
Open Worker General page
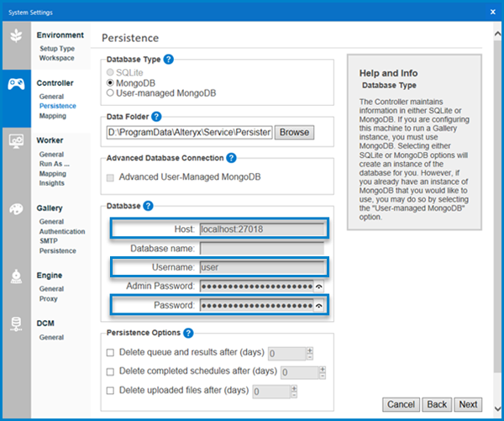(51, 155)
